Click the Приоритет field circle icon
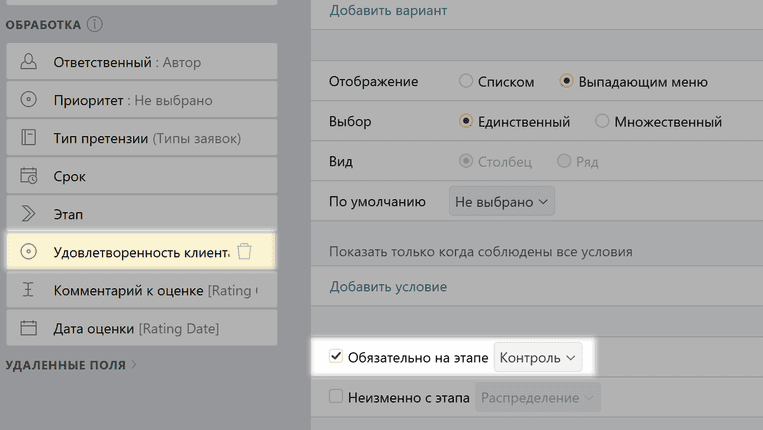The width and height of the screenshot is (763, 430). coord(29,100)
